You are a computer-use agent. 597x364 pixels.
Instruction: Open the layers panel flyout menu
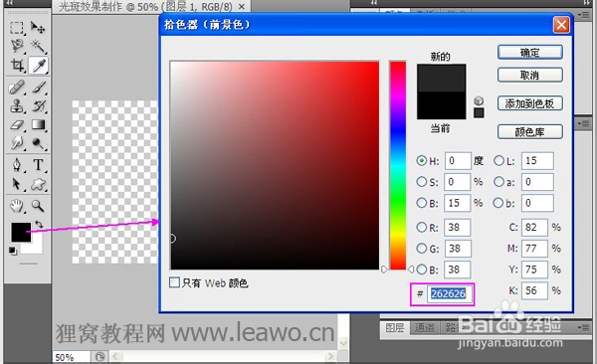(583, 327)
